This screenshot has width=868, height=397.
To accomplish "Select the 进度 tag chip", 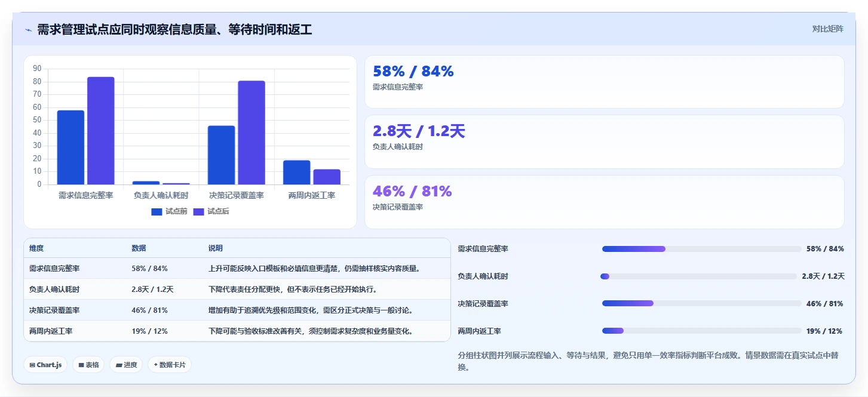I will point(126,365).
